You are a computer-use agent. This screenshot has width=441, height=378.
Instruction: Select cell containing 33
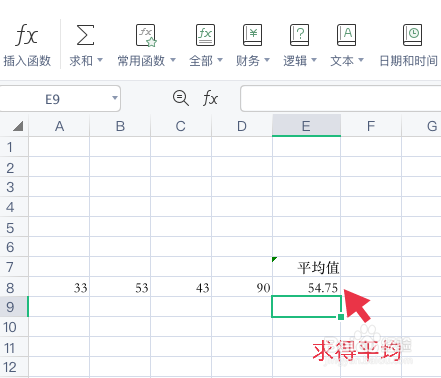tap(59, 287)
